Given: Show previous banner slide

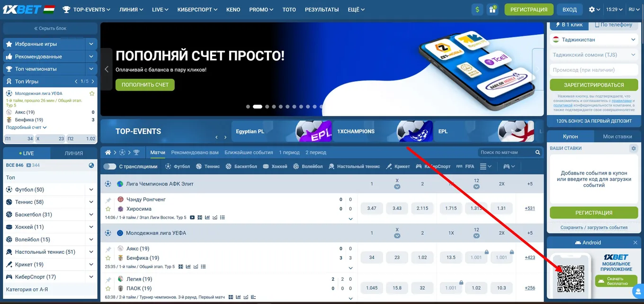Looking at the screenshot, I should pyautogui.click(x=107, y=69).
